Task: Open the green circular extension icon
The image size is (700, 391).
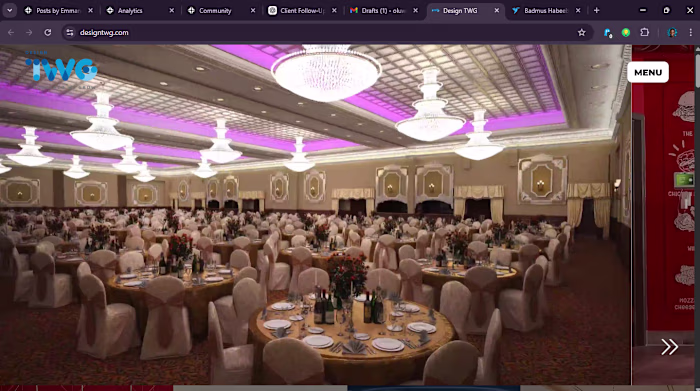Action: (626, 33)
